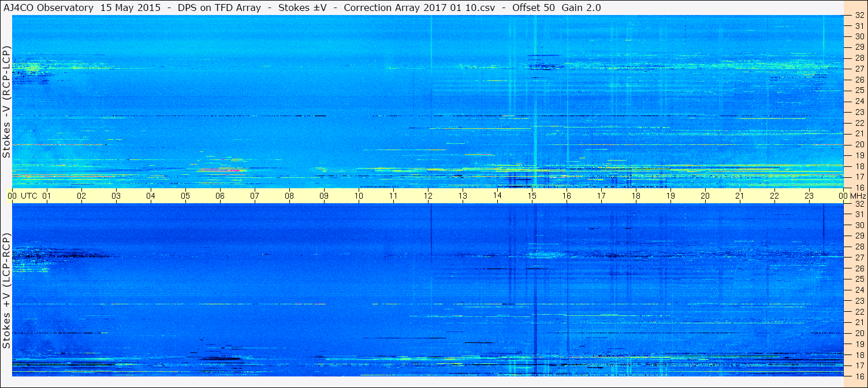Click the 'Stokes -V (RCP-LCP)' axis label

6,102
